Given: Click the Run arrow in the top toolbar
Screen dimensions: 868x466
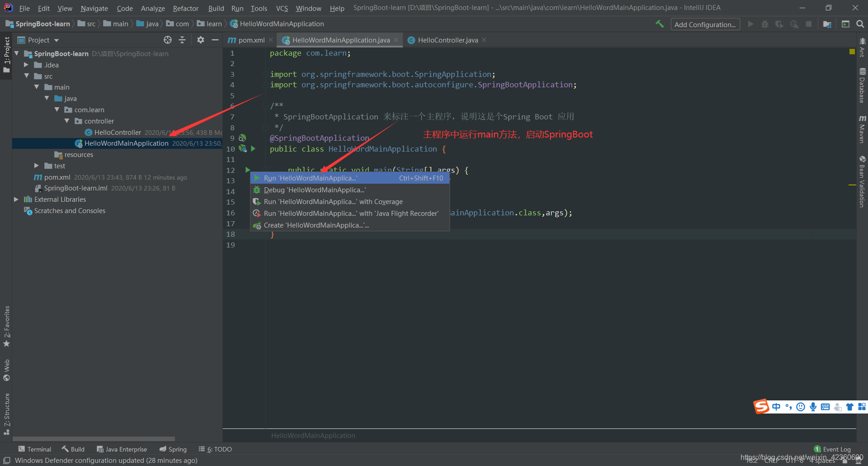Looking at the screenshot, I should pyautogui.click(x=750, y=24).
